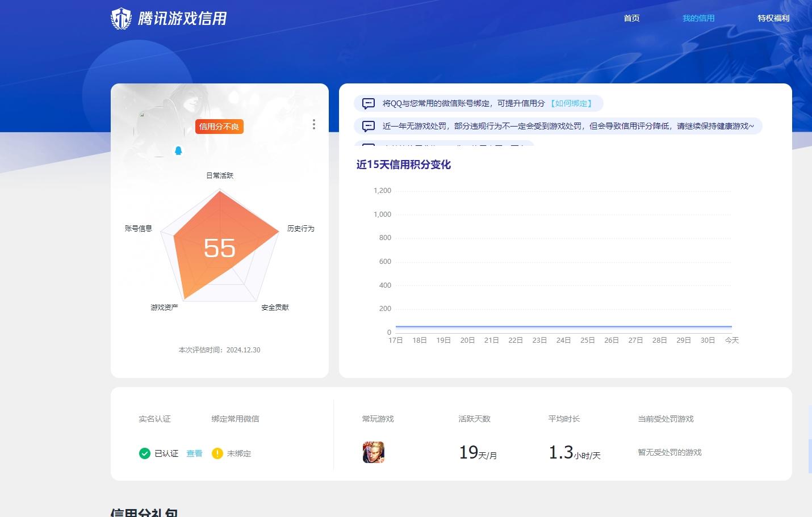The height and width of the screenshot is (517, 812).
Task: Click the 近15天信用积分变化 heading
Action: (x=404, y=165)
